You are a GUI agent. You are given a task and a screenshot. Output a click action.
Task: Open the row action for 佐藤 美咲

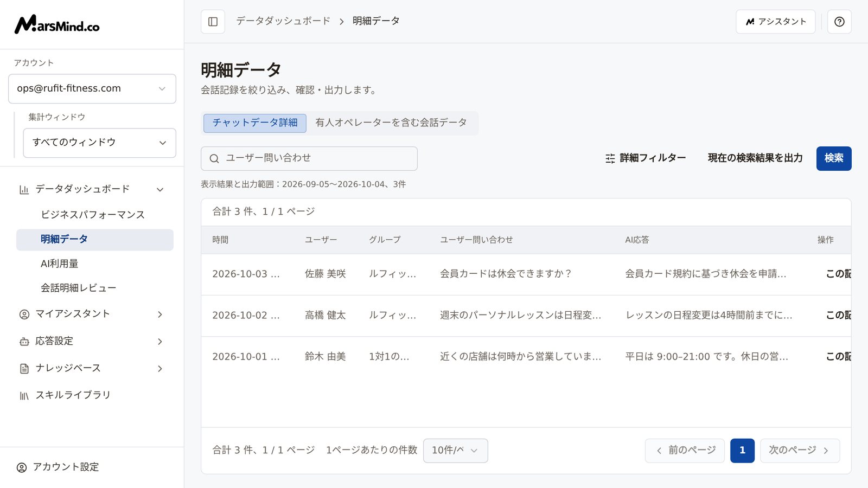[838, 274]
